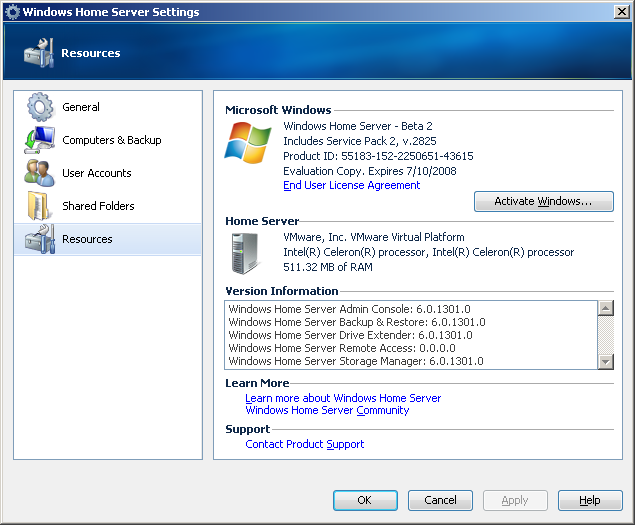635x525 pixels.
Task: Click the User Accounts people icon
Action: click(39, 173)
